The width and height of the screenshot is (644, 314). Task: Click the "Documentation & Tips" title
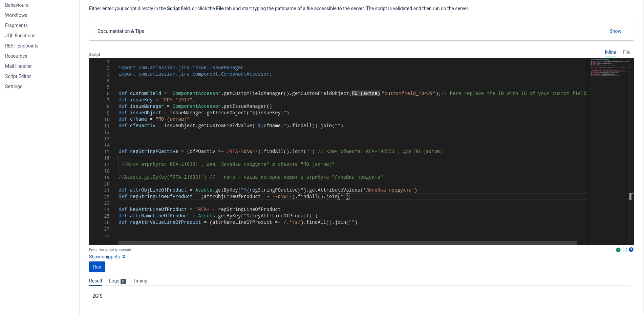pos(121,31)
